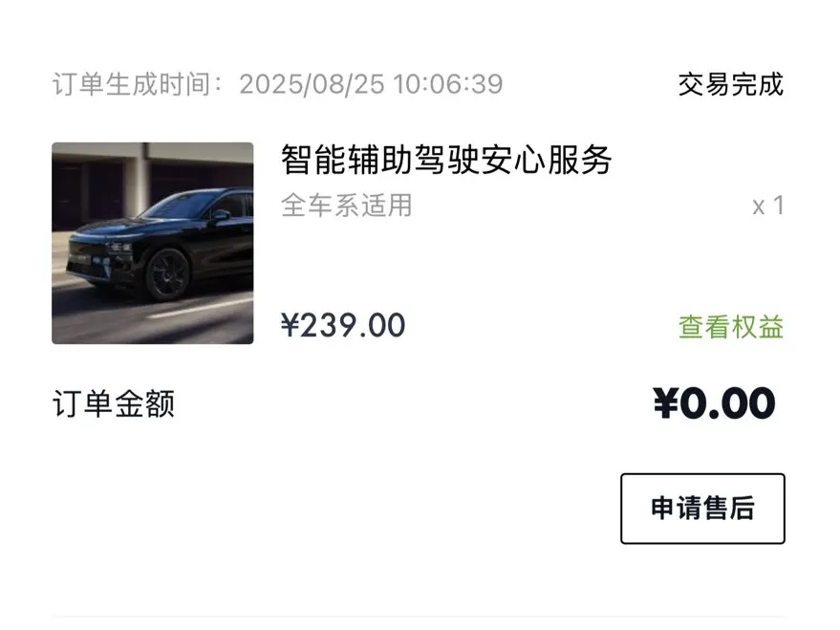Viewport: 840px width, 630px height.
Task: Tap the 10:06:39 order time
Action: coord(447,84)
